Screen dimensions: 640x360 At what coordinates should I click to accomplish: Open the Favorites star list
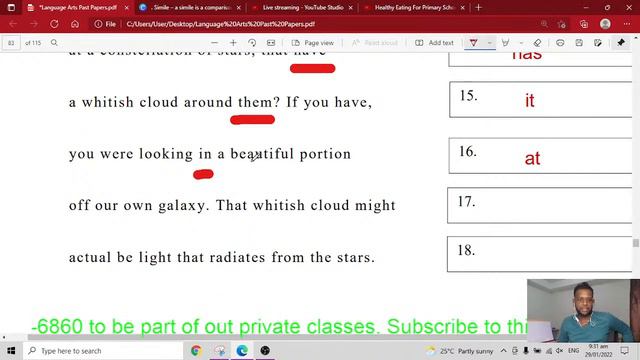tap(562, 24)
